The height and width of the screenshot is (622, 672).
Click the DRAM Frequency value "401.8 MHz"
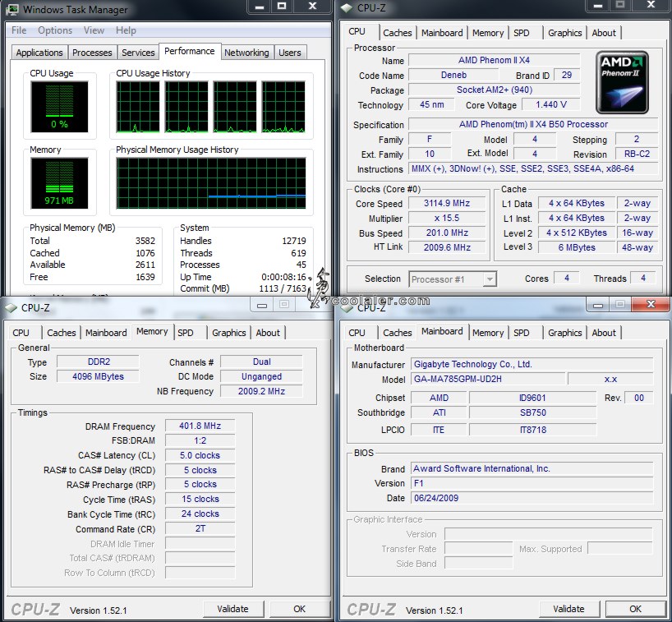click(x=200, y=426)
